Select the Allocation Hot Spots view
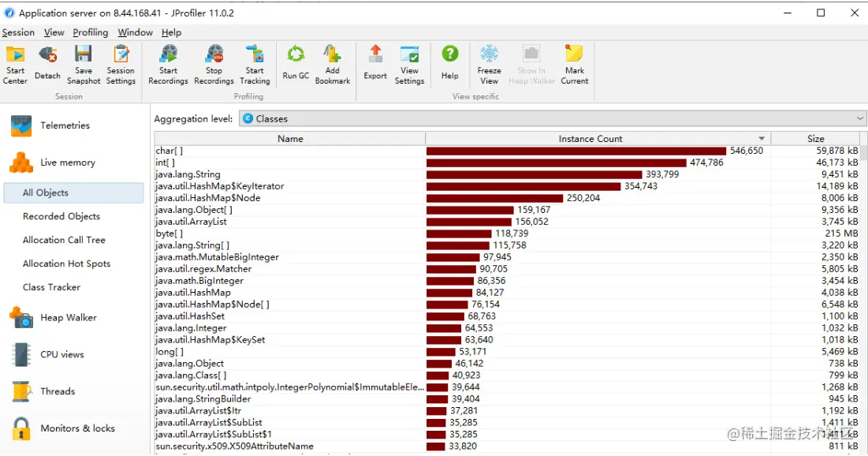 click(66, 264)
